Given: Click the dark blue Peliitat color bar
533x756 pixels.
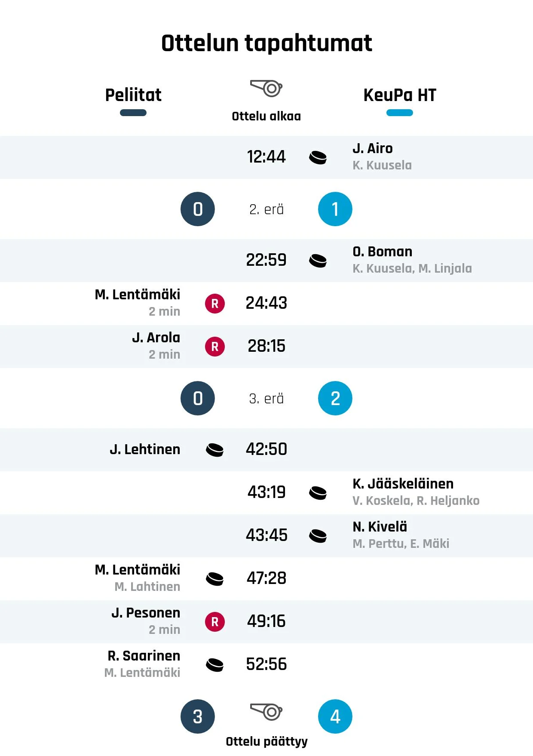Looking at the screenshot, I should click(x=133, y=113).
